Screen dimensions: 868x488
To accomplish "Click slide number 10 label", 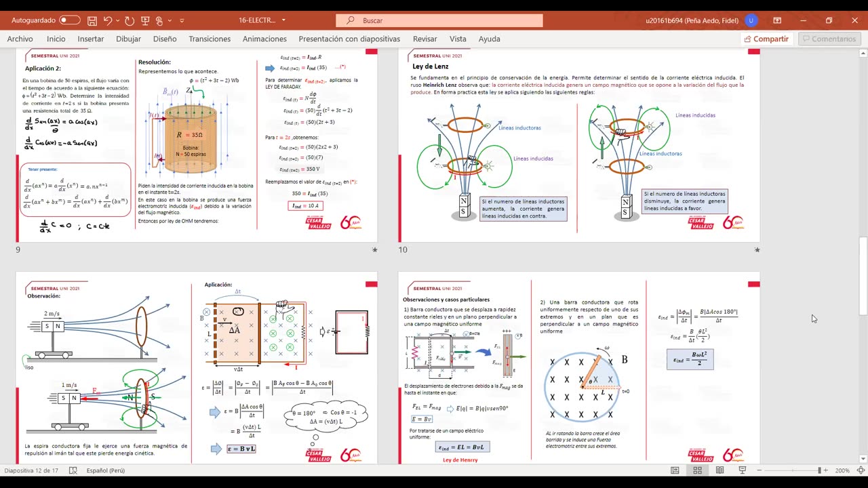I will tap(403, 250).
